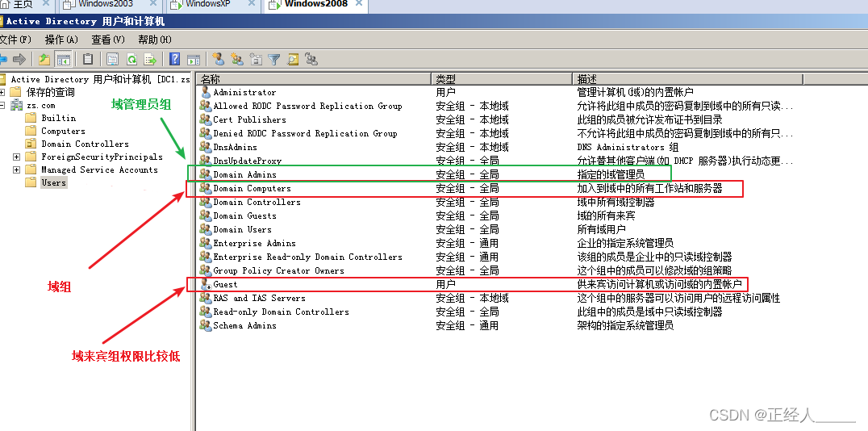Open the 操作(A) menu
Screen dimensions: 868x431
pyautogui.click(x=61, y=40)
